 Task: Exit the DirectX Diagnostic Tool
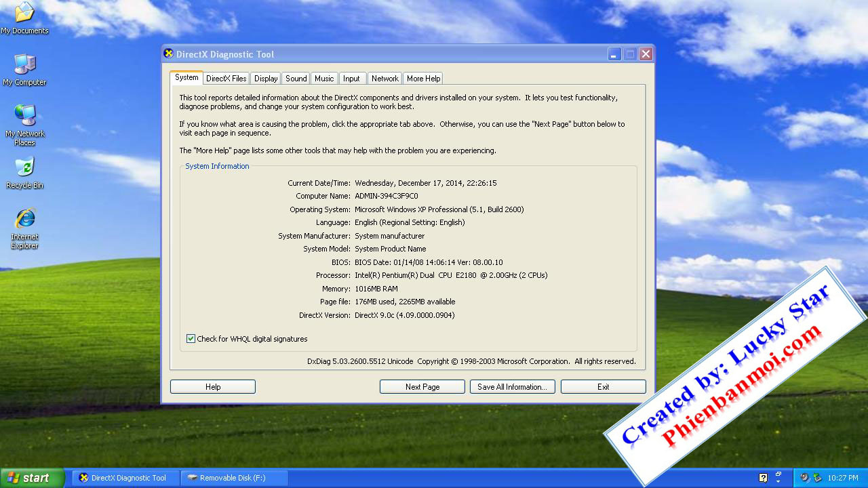pos(604,387)
